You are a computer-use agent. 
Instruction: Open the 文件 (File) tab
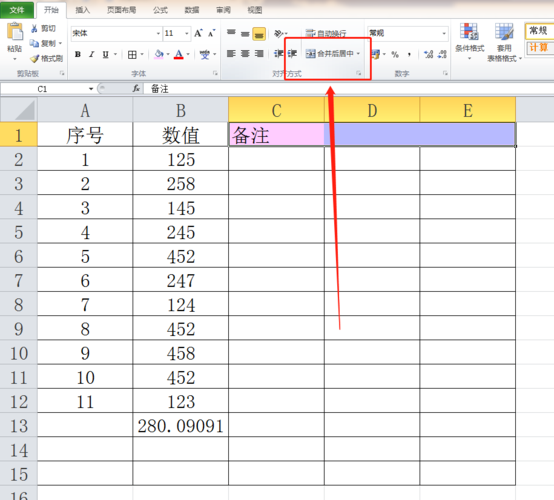click(17, 10)
